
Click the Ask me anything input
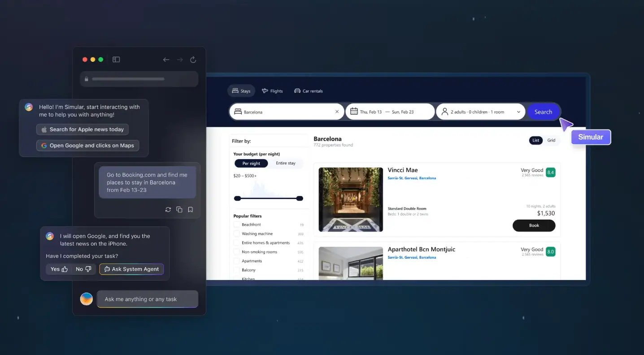[x=148, y=299]
